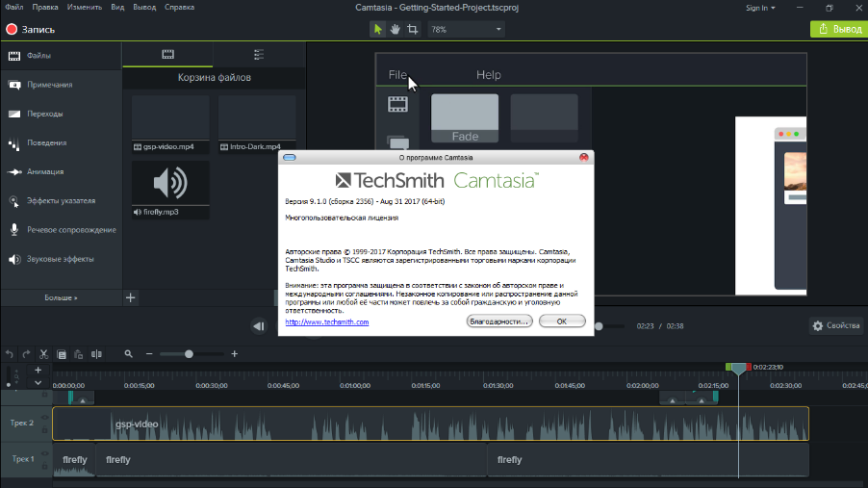Click the undo arrow above timeline
The width and height of the screenshot is (868, 488).
click(x=10, y=354)
